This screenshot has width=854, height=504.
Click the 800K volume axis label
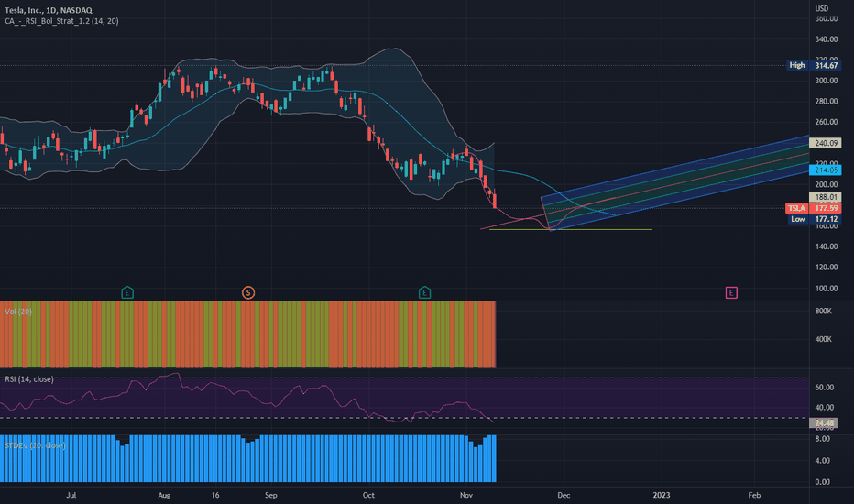[x=823, y=312]
